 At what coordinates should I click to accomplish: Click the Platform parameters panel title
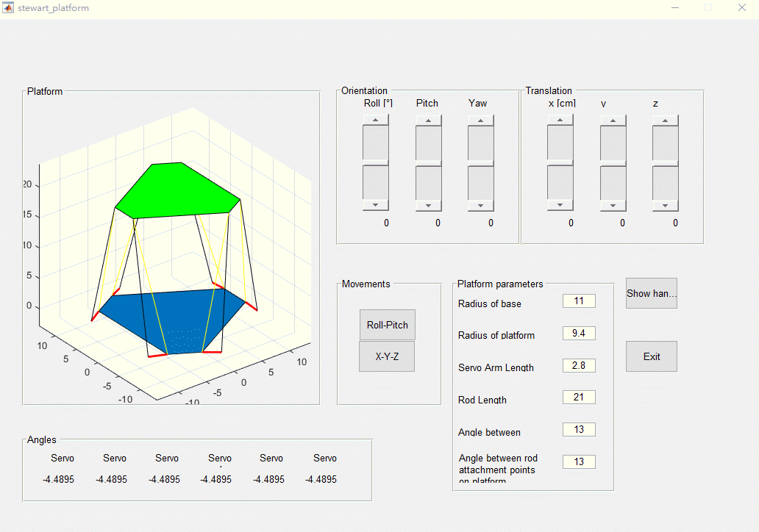pyautogui.click(x=500, y=284)
